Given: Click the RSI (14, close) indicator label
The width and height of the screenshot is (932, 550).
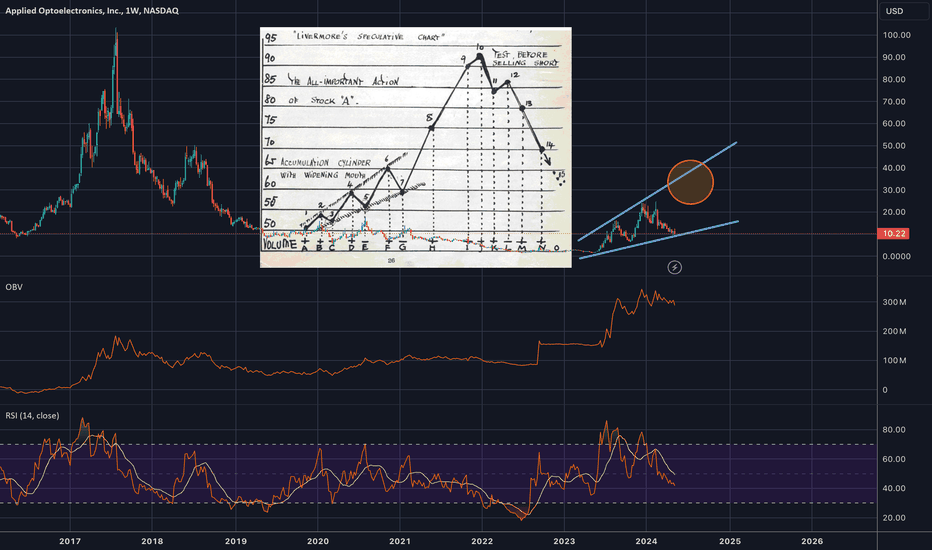Looking at the screenshot, I should coord(32,416).
